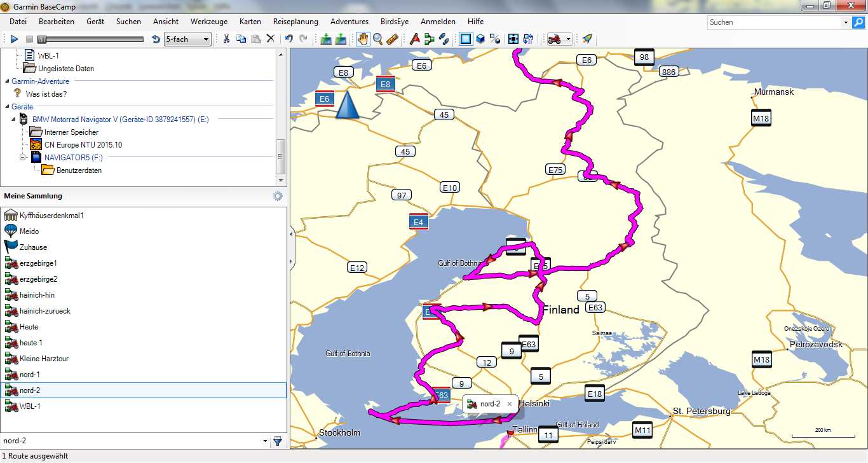Select the ruler measure tool
Viewport: 868px width, 463px height.
(x=392, y=39)
